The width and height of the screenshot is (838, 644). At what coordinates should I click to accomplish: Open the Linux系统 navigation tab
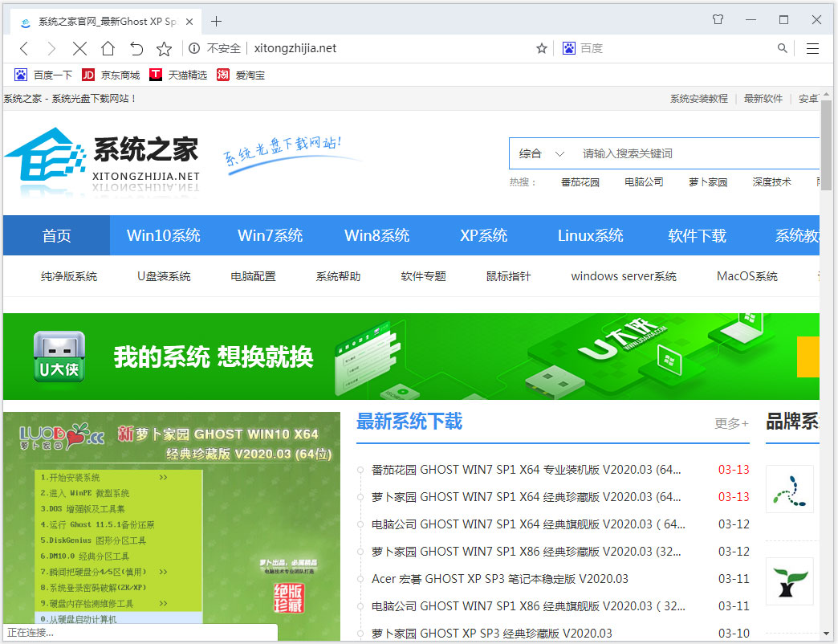[590, 235]
